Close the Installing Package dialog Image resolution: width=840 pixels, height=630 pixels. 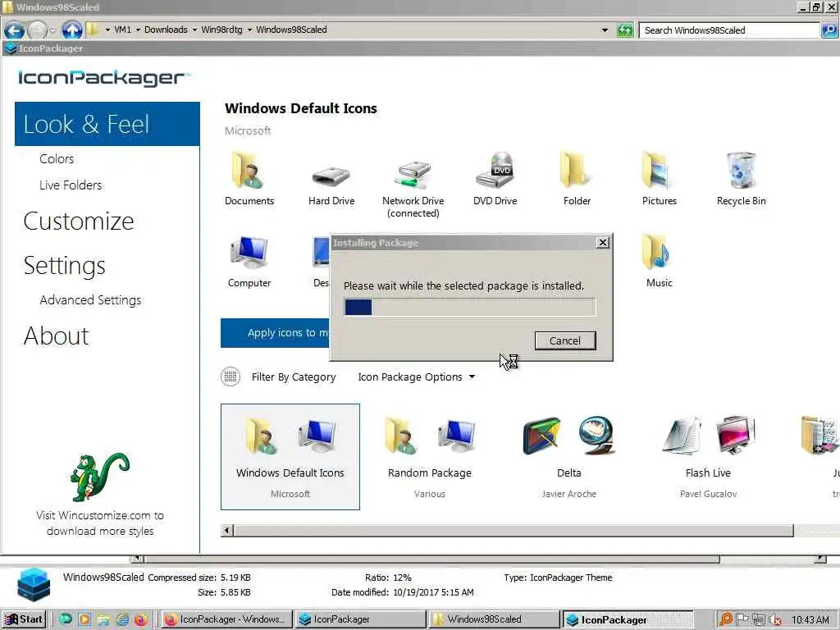pos(603,243)
